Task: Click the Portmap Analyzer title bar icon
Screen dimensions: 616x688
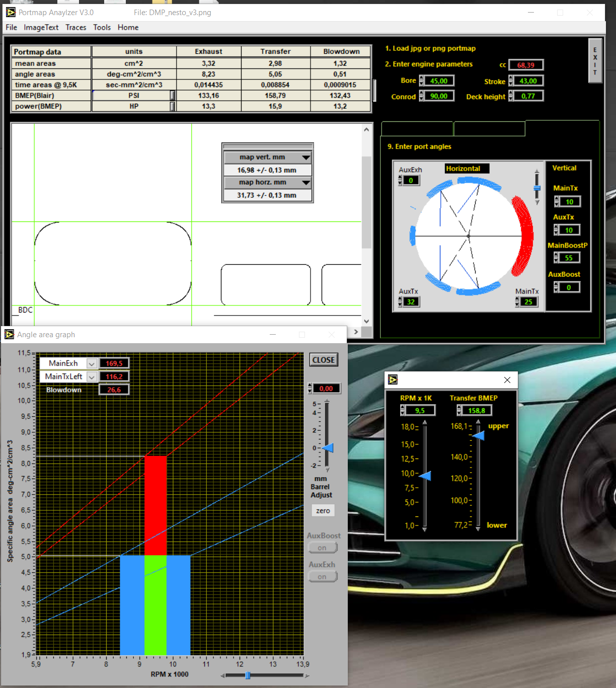Action: click(11, 12)
